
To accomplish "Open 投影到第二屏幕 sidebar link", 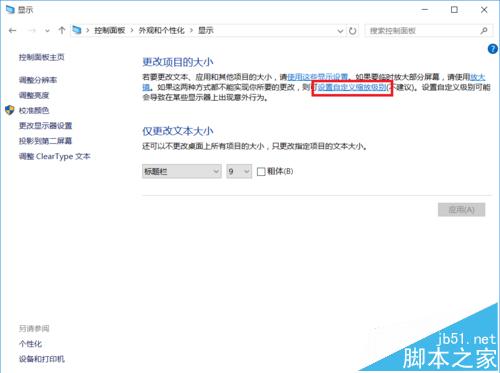I will pyautogui.click(x=45, y=141).
